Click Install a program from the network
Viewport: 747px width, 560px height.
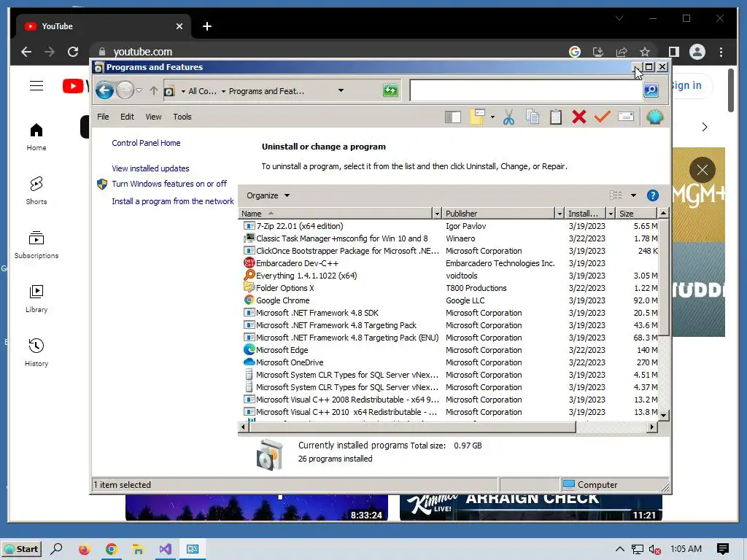[x=173, y=201]
